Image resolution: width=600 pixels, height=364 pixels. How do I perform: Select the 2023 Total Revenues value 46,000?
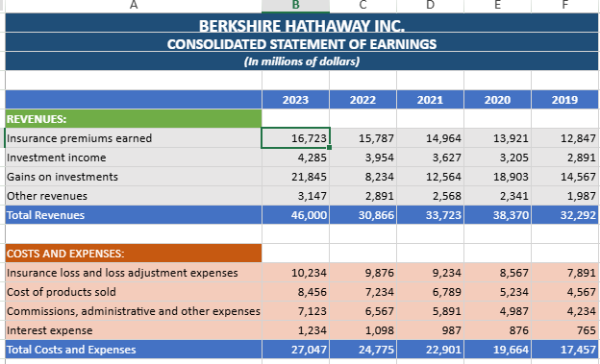(x=295, y=215)
